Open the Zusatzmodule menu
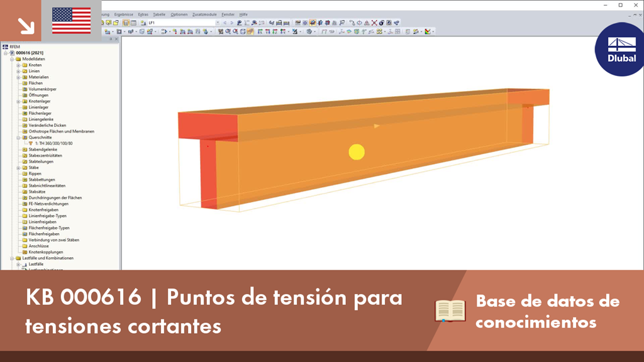 pos(204,14)
